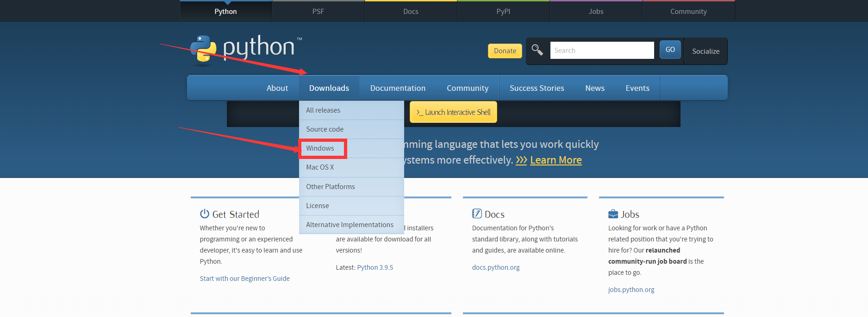Viewport: 868px width, 317px height.
Task: Open the PSF top-bar tab
Action: (318, 11)
